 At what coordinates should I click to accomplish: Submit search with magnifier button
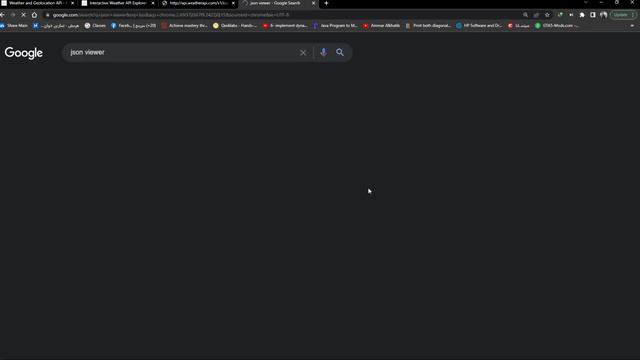pos(340,52)
